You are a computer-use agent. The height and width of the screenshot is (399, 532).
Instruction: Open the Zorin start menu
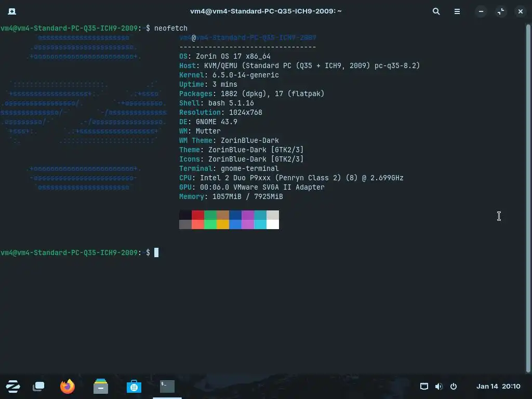(13, 386)
